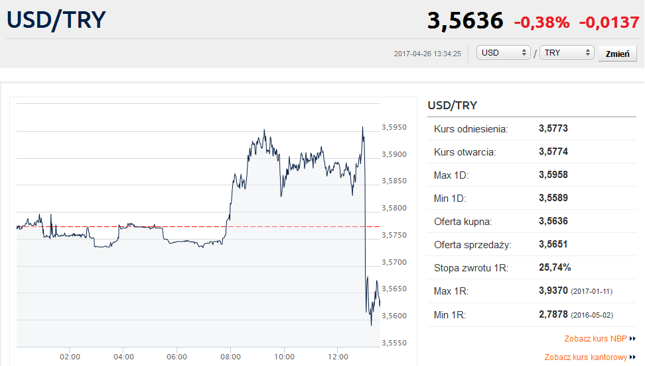Click the Stopa zwrotu 1R value 25,74%
This screenshot has width=645, height=366.
coord(555,267)
